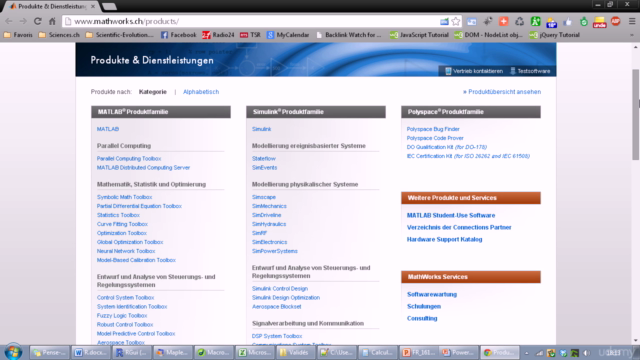
Task: Select the Kategorie sorting option
Action: 153,92
